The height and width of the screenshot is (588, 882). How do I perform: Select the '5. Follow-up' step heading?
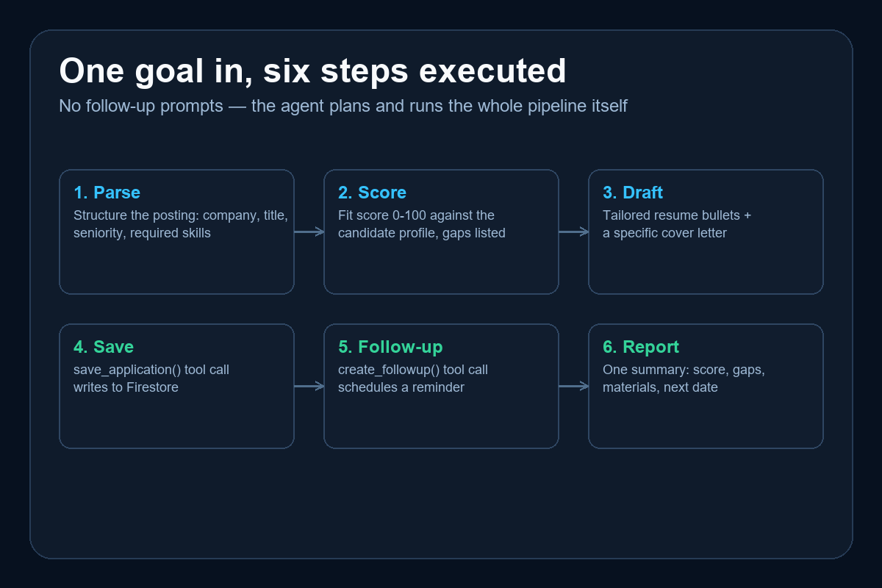pos(390,347)
